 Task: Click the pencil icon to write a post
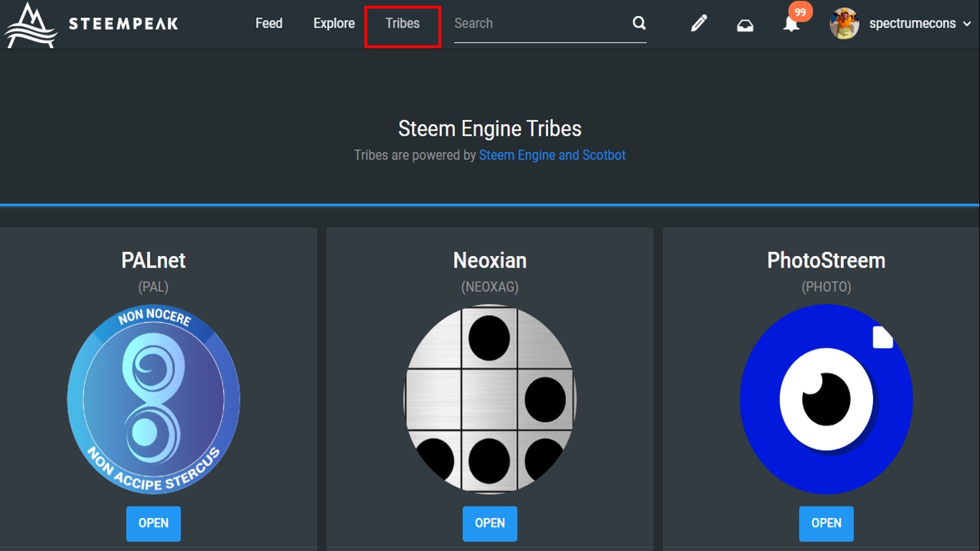point(699,24)
